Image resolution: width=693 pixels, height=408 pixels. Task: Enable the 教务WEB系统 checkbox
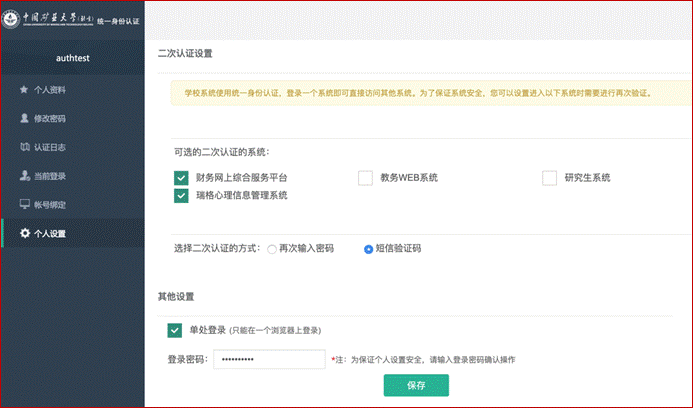click(365, 178)
